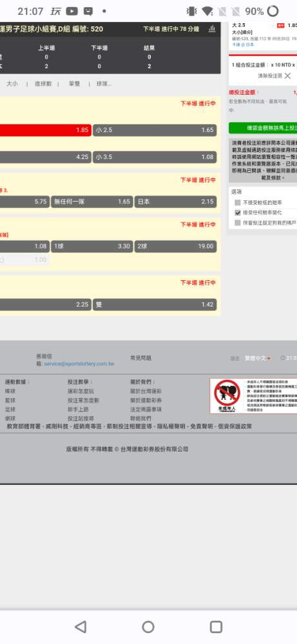Tap the clock icon beside footer time

[x=283, y=358]
